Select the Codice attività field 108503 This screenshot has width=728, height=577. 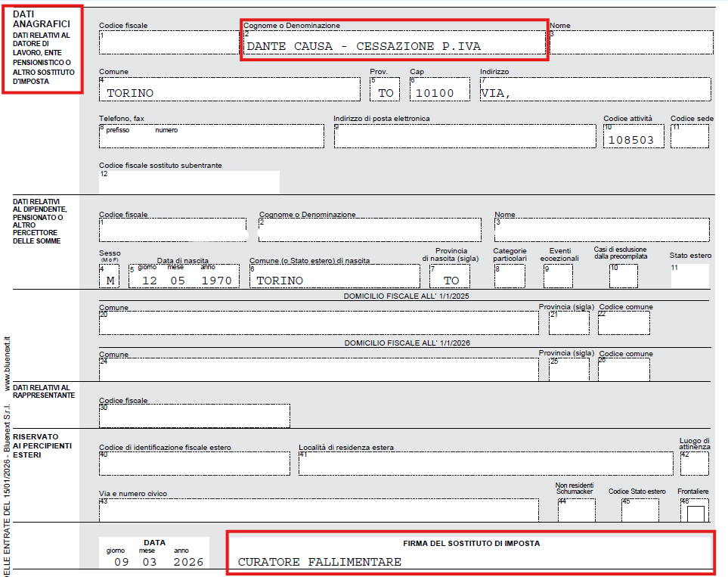[x=634, y=136]
